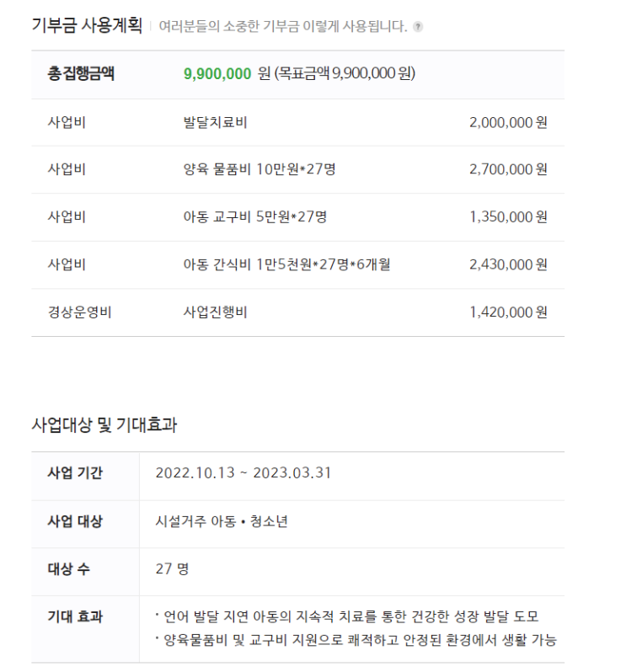The image size is (626, 672).
Task: Click the 사업대상 및 기대효과 heading
Action: [104, 425]
